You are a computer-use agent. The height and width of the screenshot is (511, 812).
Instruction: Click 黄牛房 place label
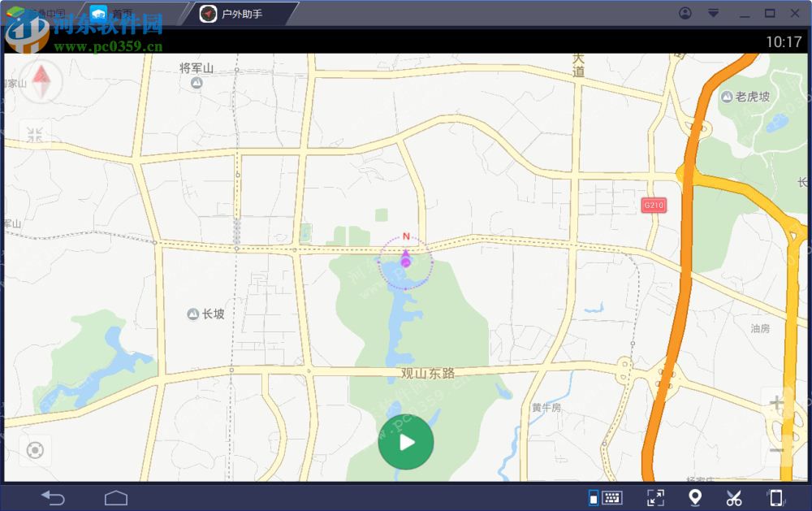pyautogui.click(x=546, y=408)
